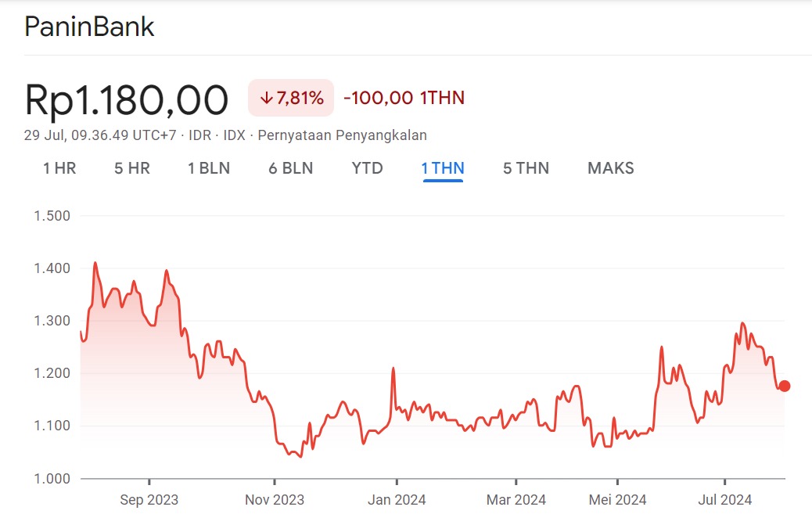Click the 1.500 y-axis label
The image size is (812, 525).
point(52,216)
